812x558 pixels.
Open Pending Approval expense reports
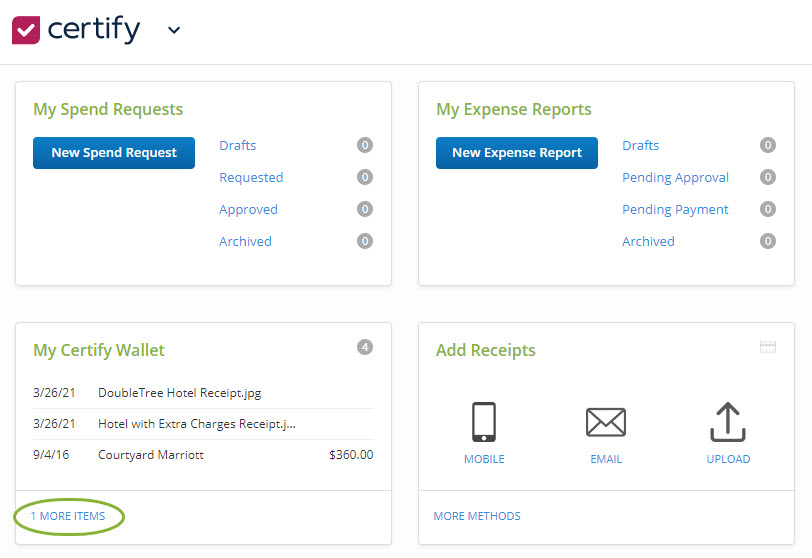tap(675, 177)
